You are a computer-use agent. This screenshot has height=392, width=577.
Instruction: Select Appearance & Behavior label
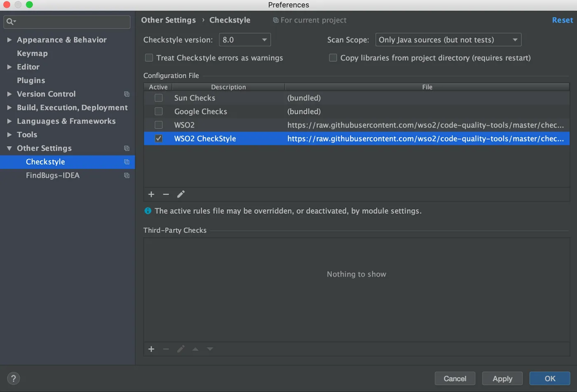click(62, 40)
